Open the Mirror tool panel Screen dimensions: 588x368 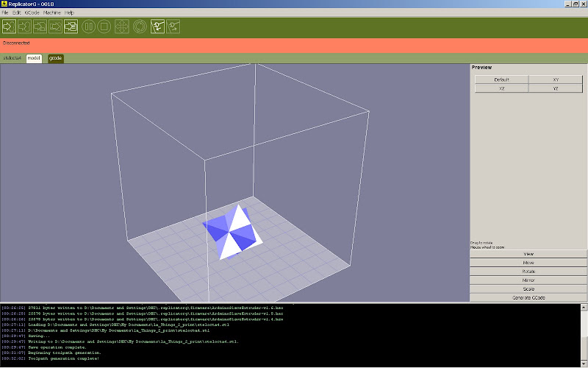click(528, 280)
